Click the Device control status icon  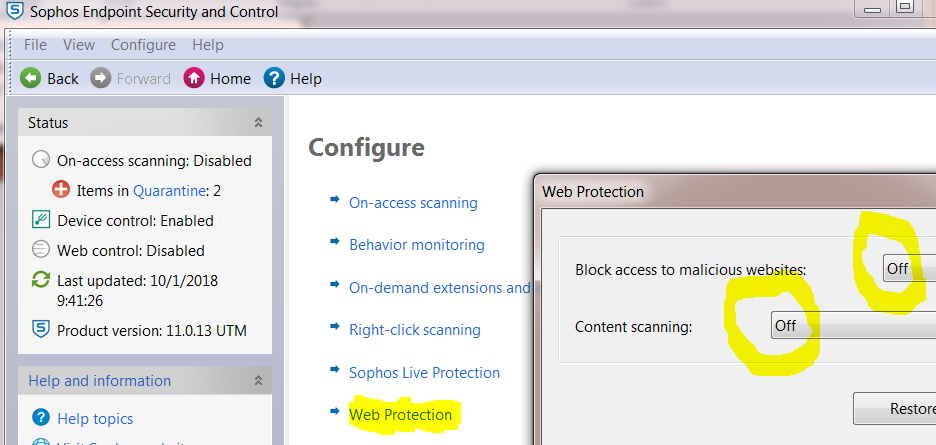click(41, 220)
